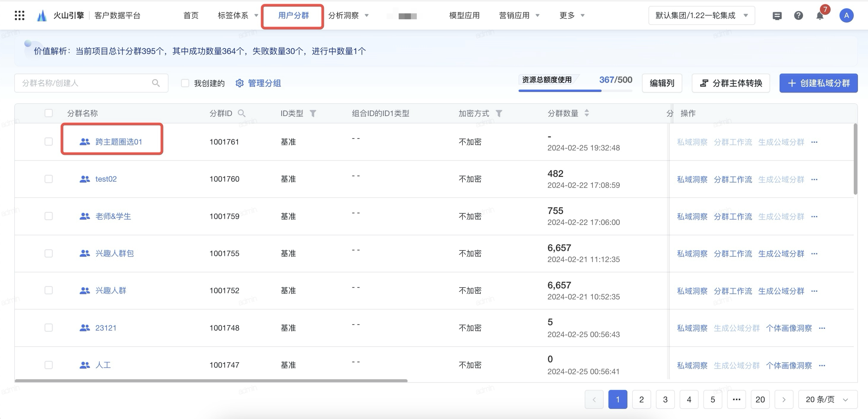Viewport: 868px width, 419px height.
Task: Open 分群工作流 for 老师&学生
Action: coord(733,216)
